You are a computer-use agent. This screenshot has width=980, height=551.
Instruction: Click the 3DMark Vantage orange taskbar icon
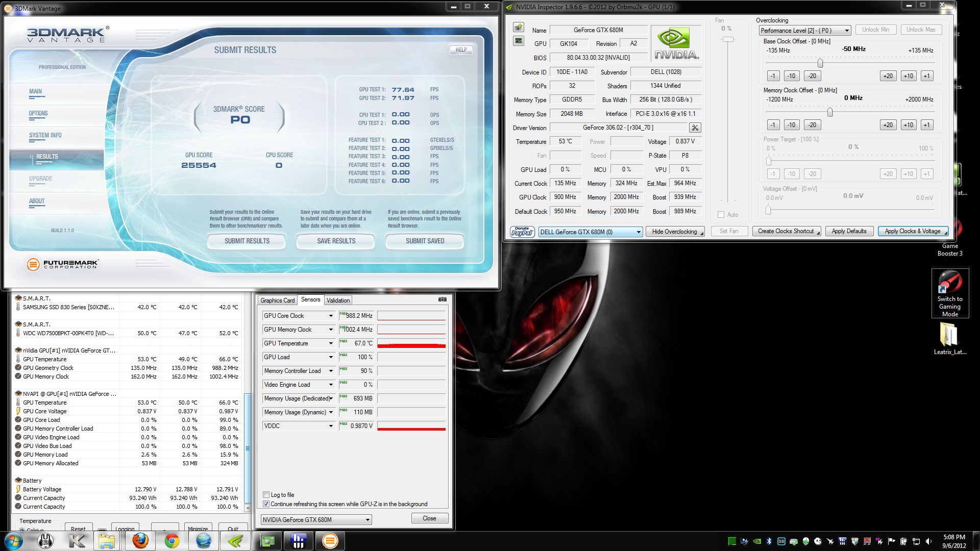pyautogui.click(x=330, y=541)
